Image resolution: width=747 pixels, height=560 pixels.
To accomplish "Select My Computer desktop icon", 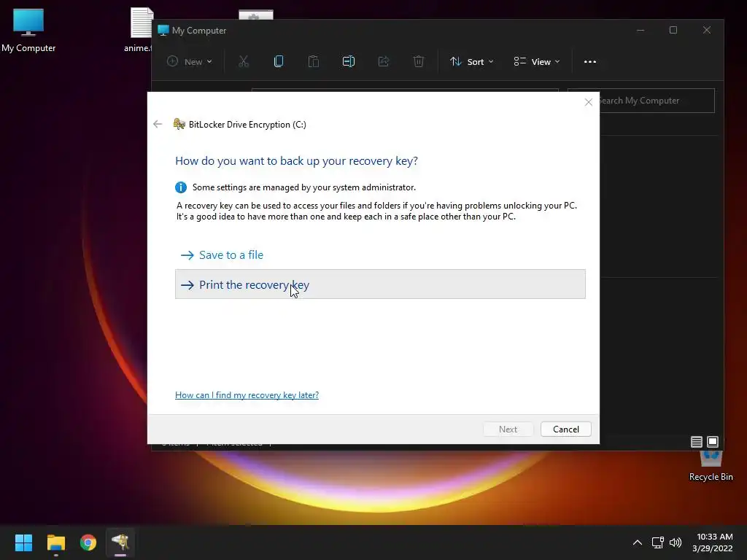I will pyautogui.click(x=28, y=30).
